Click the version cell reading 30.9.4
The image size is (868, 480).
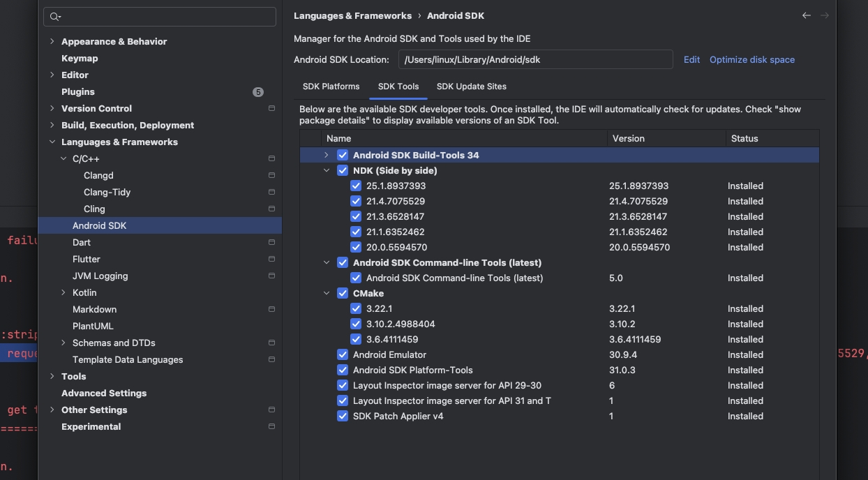[623, 354]
